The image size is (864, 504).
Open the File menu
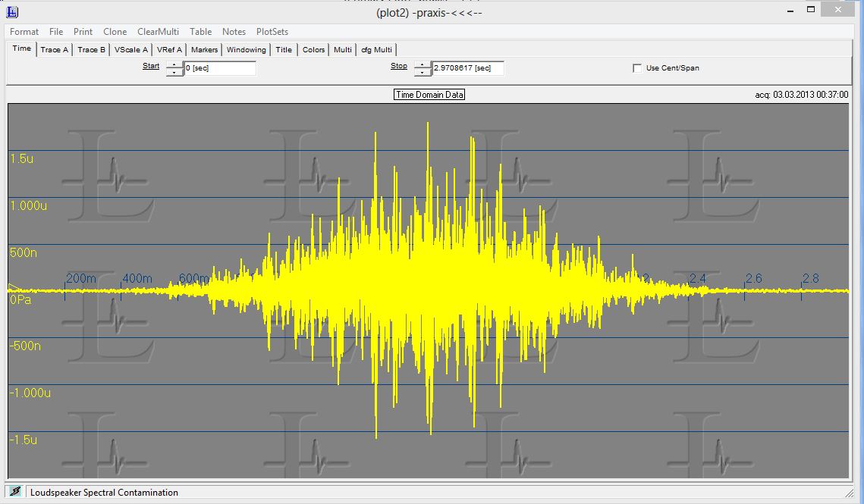pos(56,32)
